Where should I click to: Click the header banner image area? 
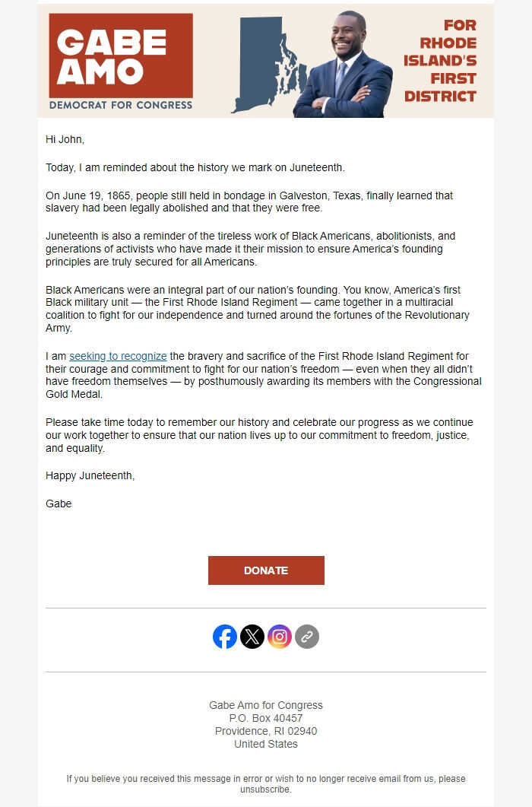[266, 61]
